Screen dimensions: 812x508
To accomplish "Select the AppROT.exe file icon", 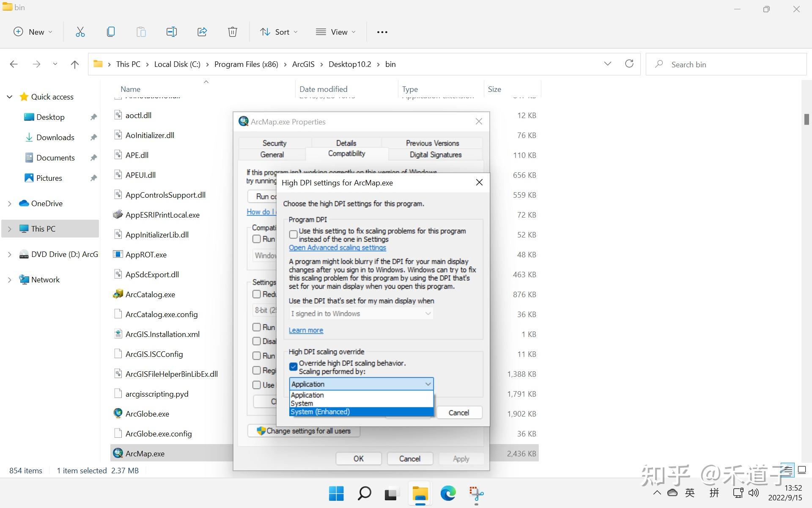I will click(x=118, y=254).
